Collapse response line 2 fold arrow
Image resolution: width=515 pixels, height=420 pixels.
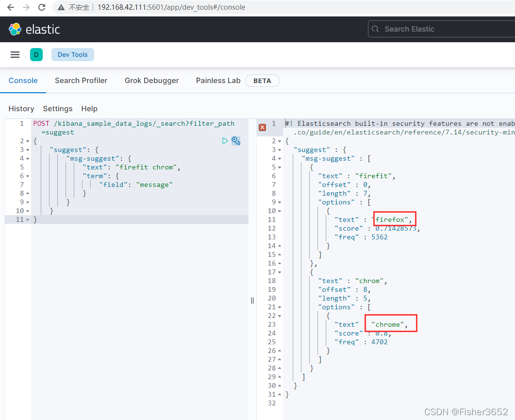click(280, 141)
